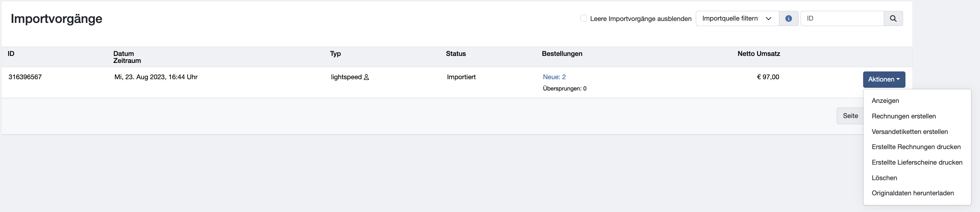Choose Rechnungen erstellen menu entry
The width and height of the screenshot is (980, 212).
click(x=904, y=116)
